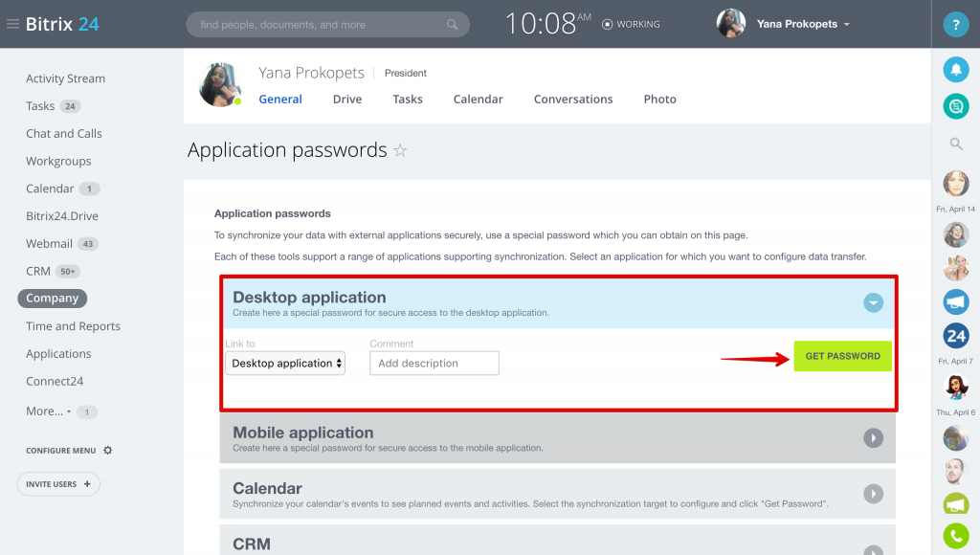Collapse the Desktop application section
980x555 pixels.
(873, 303)
